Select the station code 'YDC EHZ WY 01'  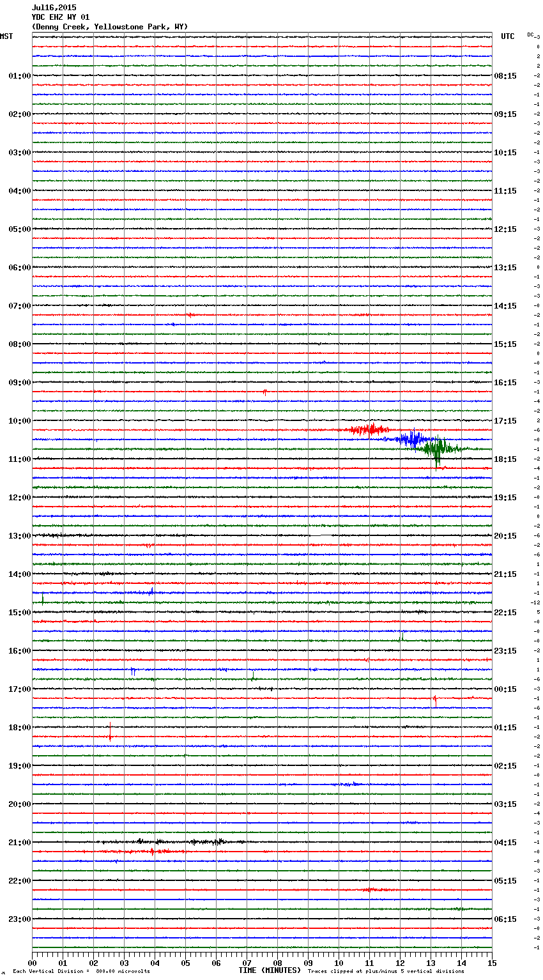[x=61, y=17]
